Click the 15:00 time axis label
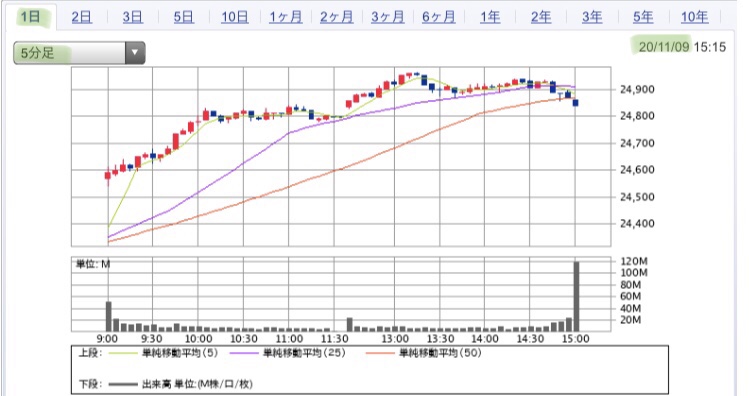This screenshot has width=749, height=396. tap(575, 339)
